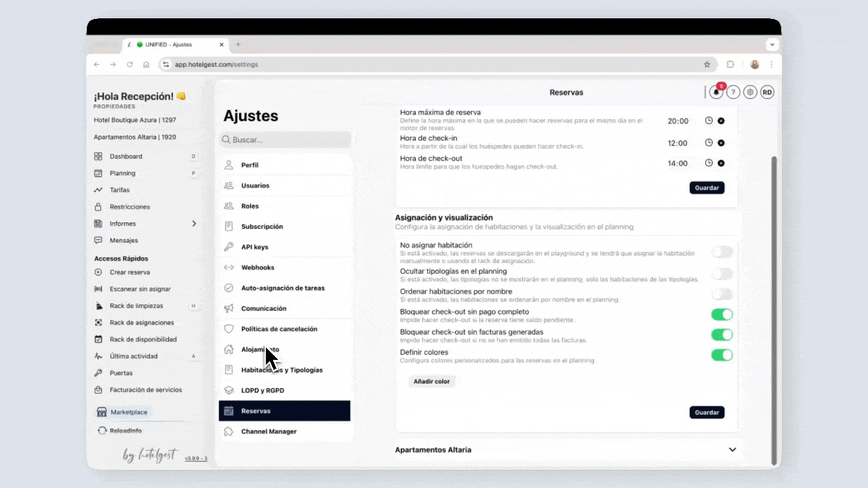Click the help question mark icon

733,93
